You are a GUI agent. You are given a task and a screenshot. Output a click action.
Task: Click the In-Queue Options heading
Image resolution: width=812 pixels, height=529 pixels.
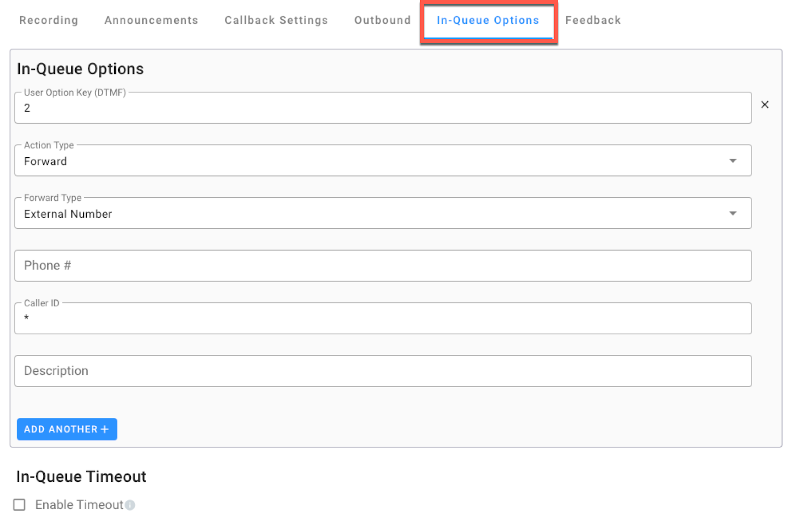click(80, 69)
